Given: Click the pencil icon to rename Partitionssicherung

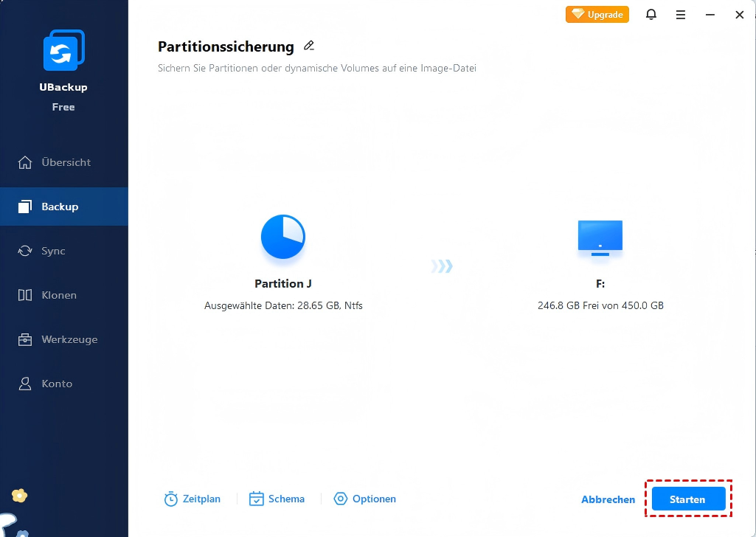Looking at the screenshot, I should 309,46.
